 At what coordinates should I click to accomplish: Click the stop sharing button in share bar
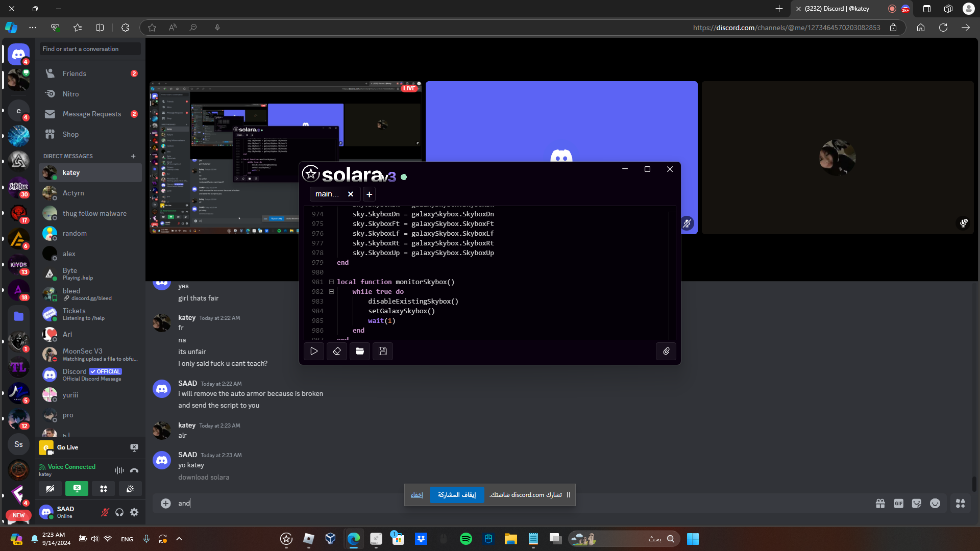click(457, 495)
